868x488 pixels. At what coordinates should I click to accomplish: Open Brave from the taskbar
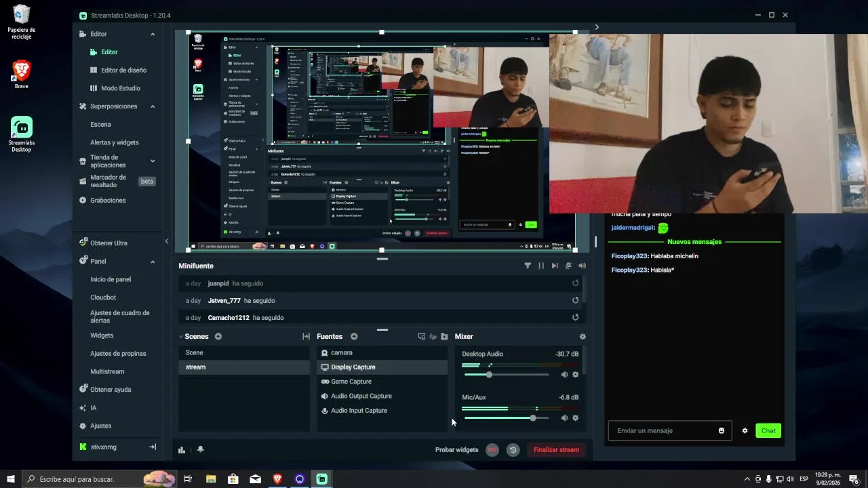[x=277, y=479]
